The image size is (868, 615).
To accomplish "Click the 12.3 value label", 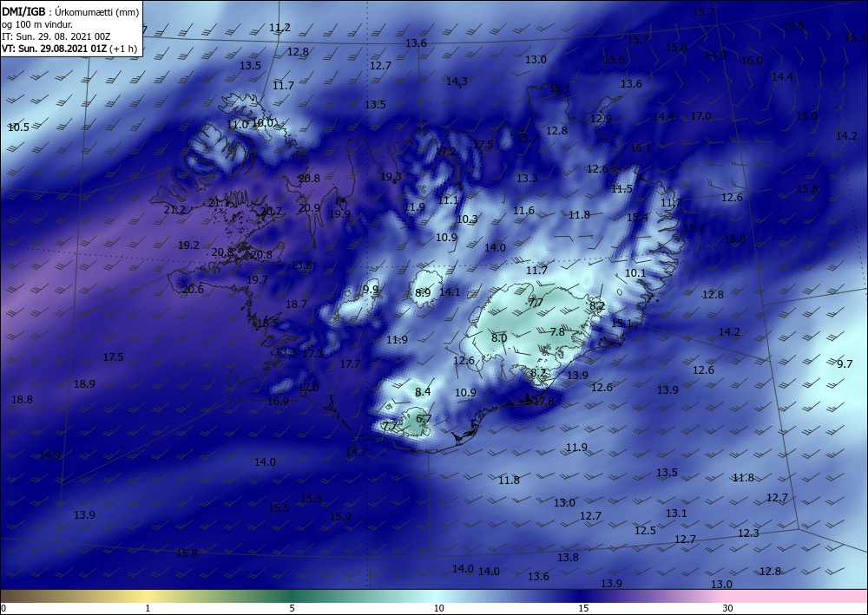I will [748, 533].
